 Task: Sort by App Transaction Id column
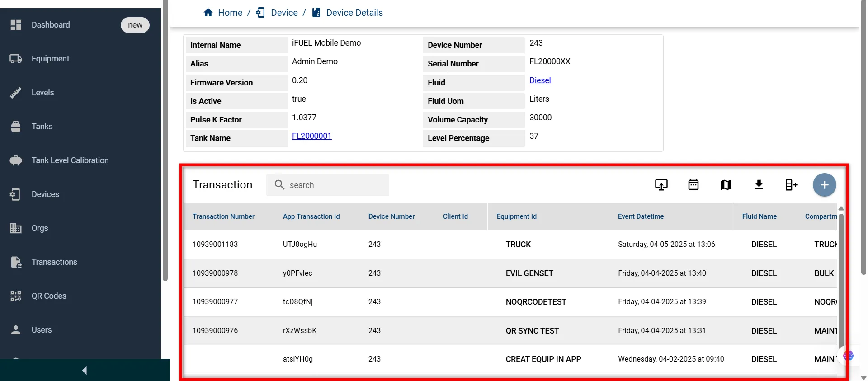coord(311,216)
